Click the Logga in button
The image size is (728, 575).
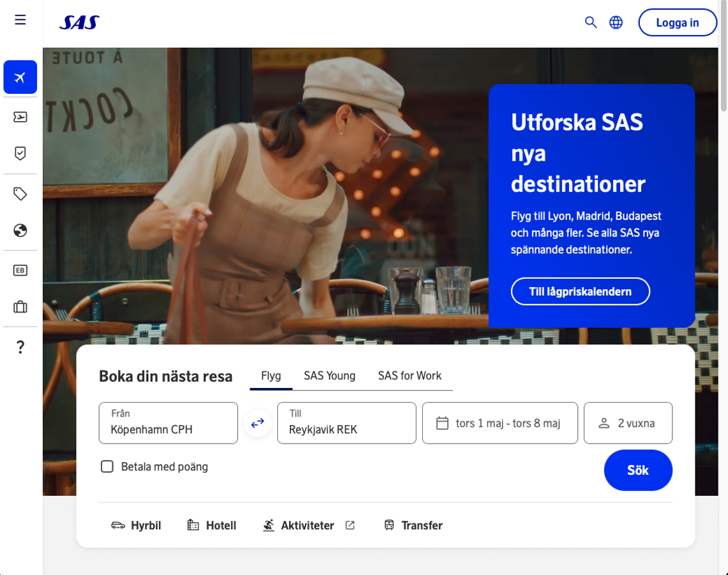point(678,22)
